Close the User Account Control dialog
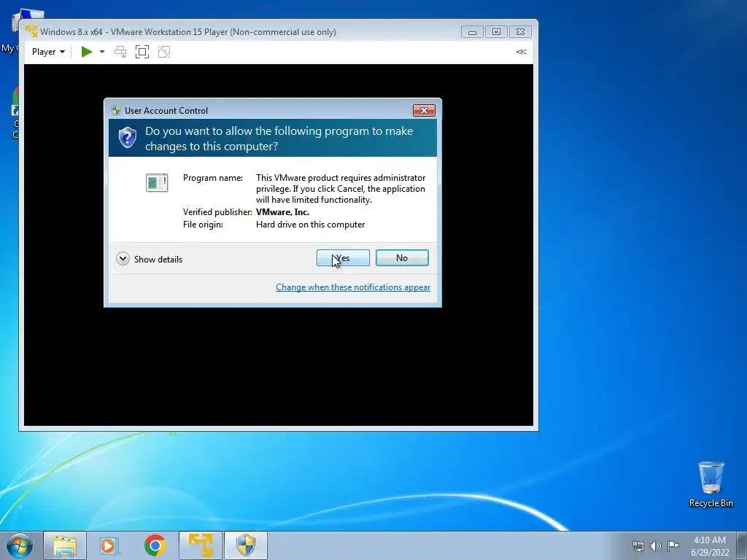 [x=424, y=111]
